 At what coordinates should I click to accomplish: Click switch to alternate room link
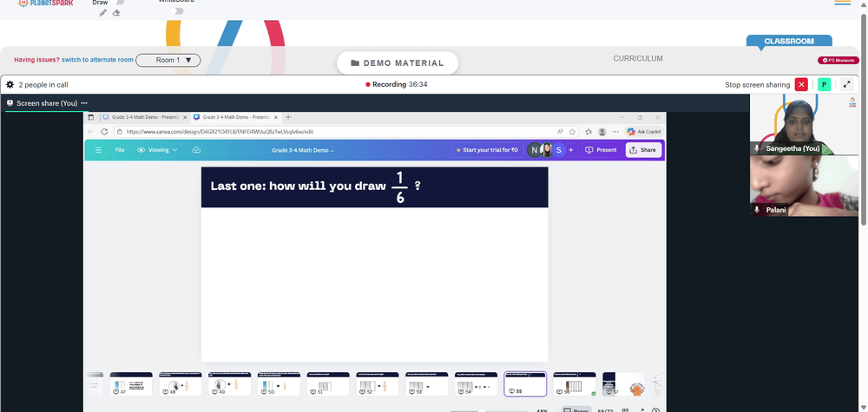point(97,60)
